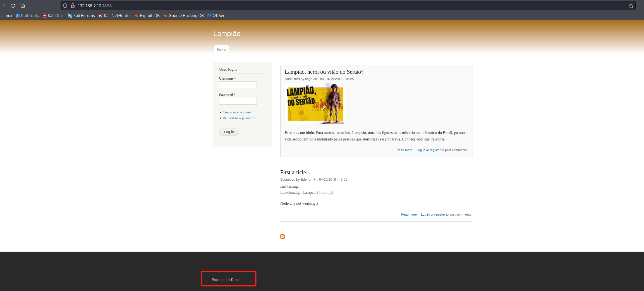Click the Drupal link in footer
Screen dimensions: 644x291
pos(236,280)
